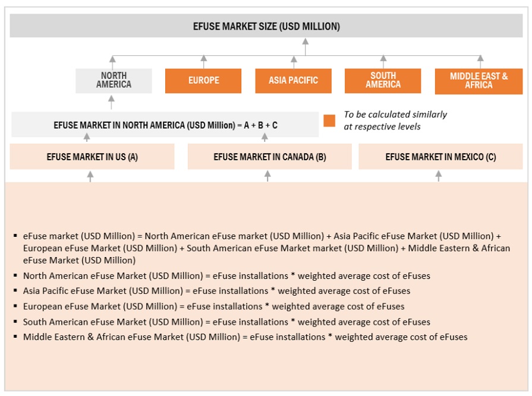The height and width of the screenshot is (396, 532).
Task: Click the arrow under the US market box
Action: (x=90, y=176)
